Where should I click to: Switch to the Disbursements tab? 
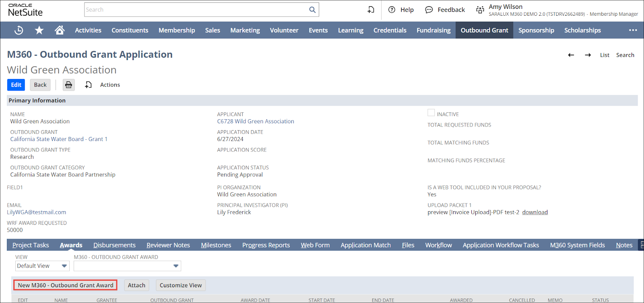114,245
